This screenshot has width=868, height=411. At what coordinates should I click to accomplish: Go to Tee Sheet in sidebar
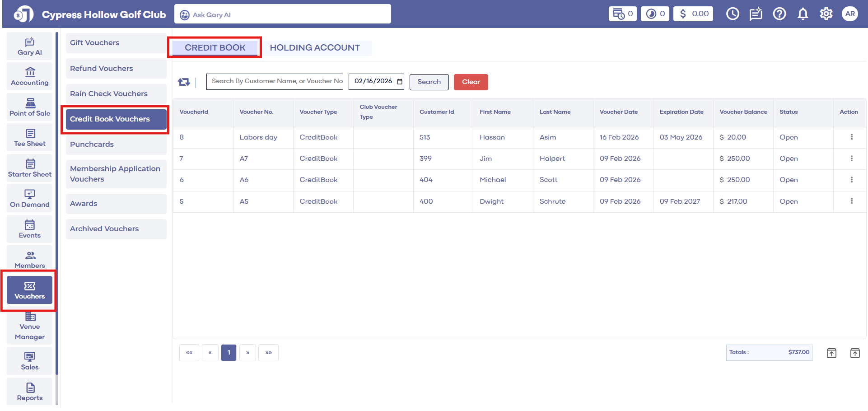click(30, 138)
